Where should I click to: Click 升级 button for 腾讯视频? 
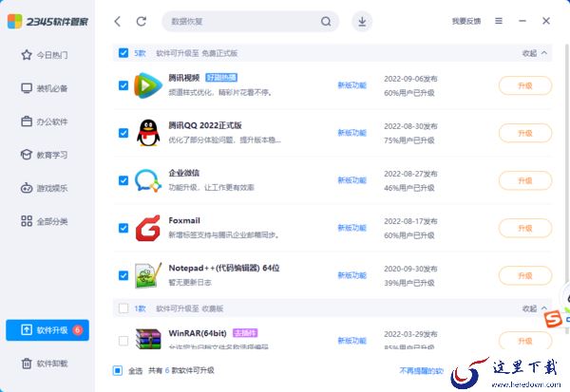(x=525, y=85)
